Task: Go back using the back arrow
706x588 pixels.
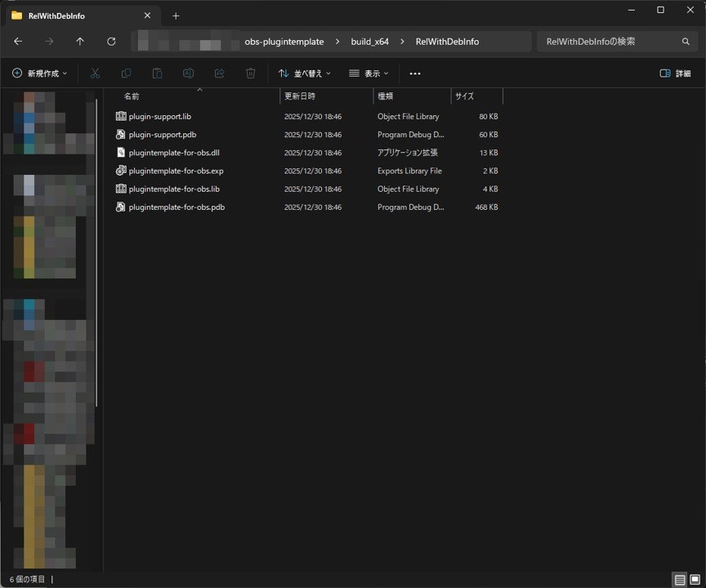Action: (x=18, y=42)
